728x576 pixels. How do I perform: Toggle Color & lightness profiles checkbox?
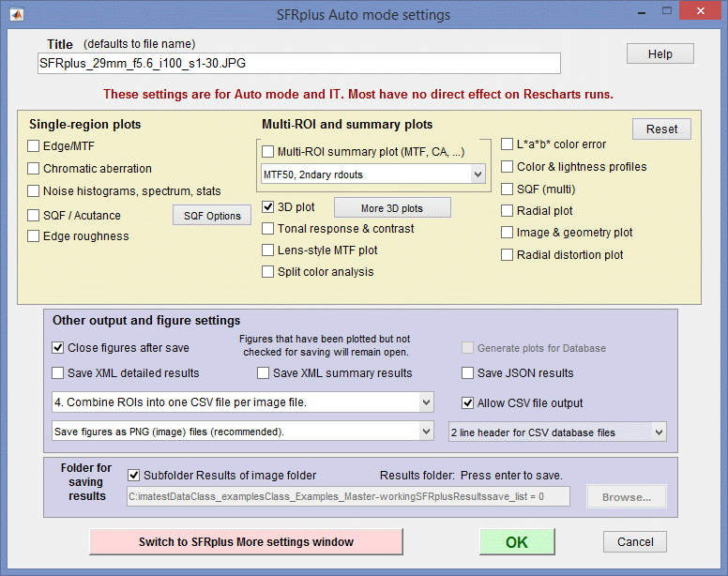pyautogui.click(x=507, y=167)
